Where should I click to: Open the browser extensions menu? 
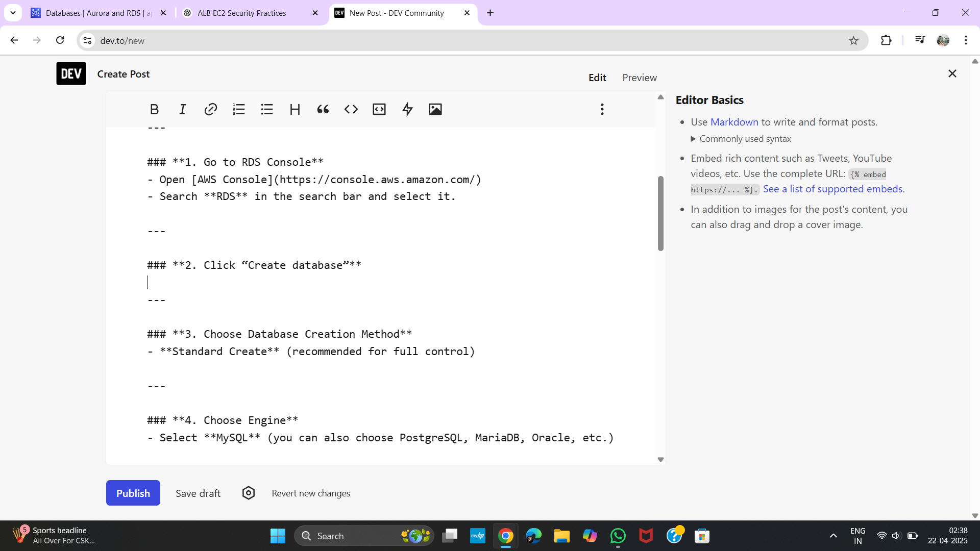tap(886, 40)
